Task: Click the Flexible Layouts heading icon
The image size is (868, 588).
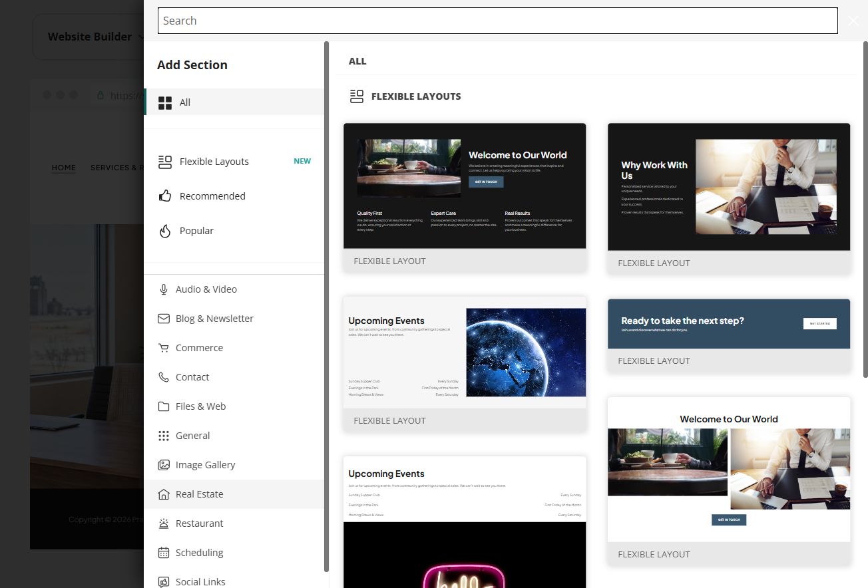Action: coord(357,96)
